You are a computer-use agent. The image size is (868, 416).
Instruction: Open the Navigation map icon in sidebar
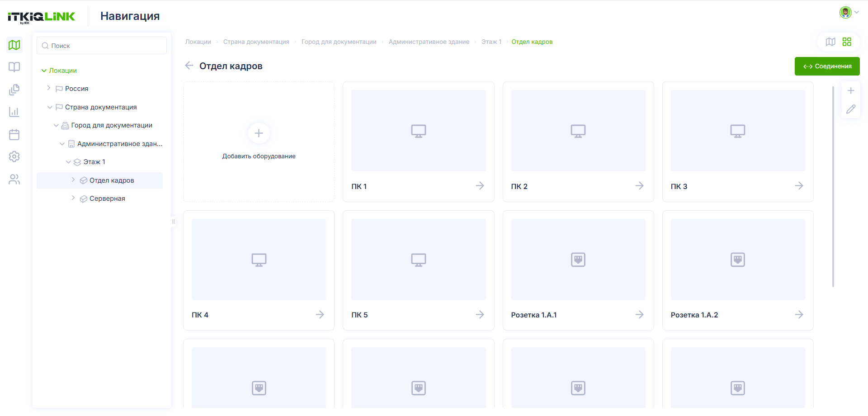(14, 45)
